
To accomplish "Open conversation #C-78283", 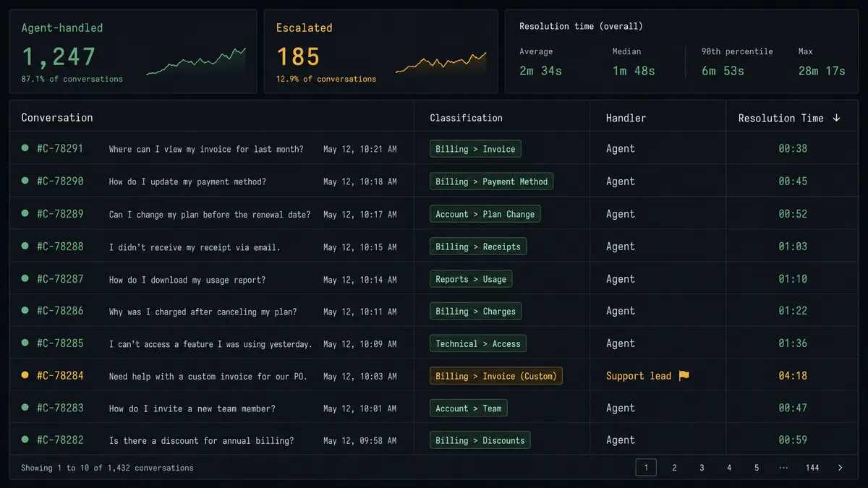I will pos(60,408).
